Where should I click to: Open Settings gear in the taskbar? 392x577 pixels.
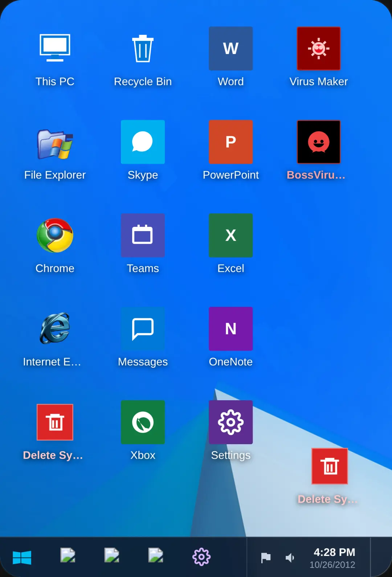tap(201, 557)
